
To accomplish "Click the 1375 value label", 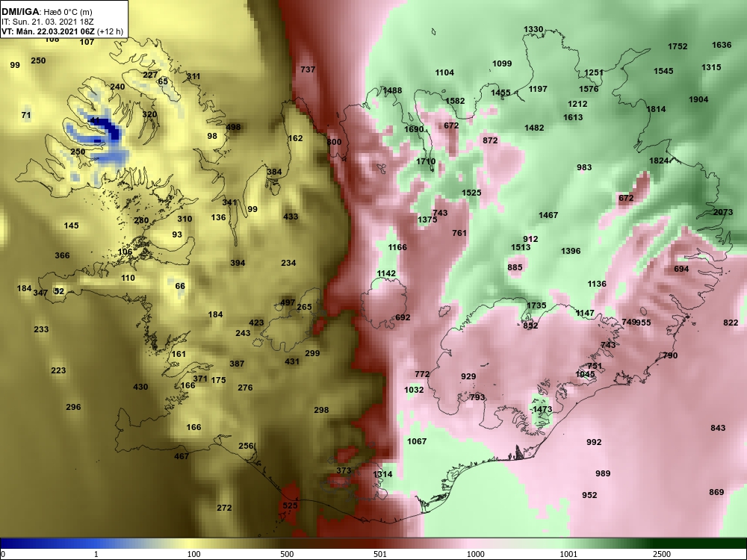I will [427, 220].
